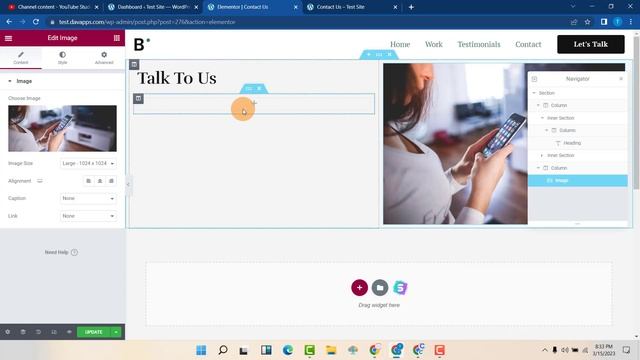Screen dimensions: 640x360
Task: Click the Need Help link
Action: coord(61,252)
